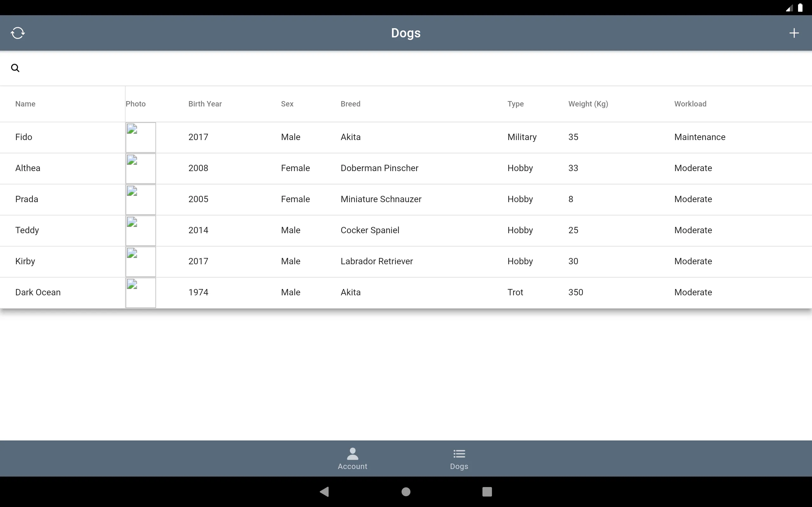Expand the Weight column options
Viewport: 812px width, 507px height.
(587, 104)
